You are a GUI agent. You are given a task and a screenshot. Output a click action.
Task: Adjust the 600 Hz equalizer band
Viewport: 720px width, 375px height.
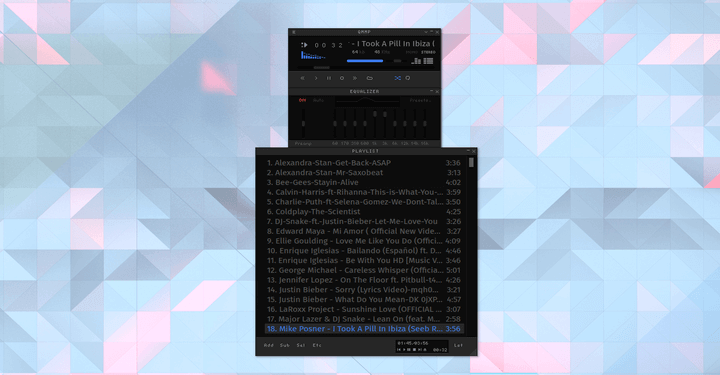tap(365, 123)
